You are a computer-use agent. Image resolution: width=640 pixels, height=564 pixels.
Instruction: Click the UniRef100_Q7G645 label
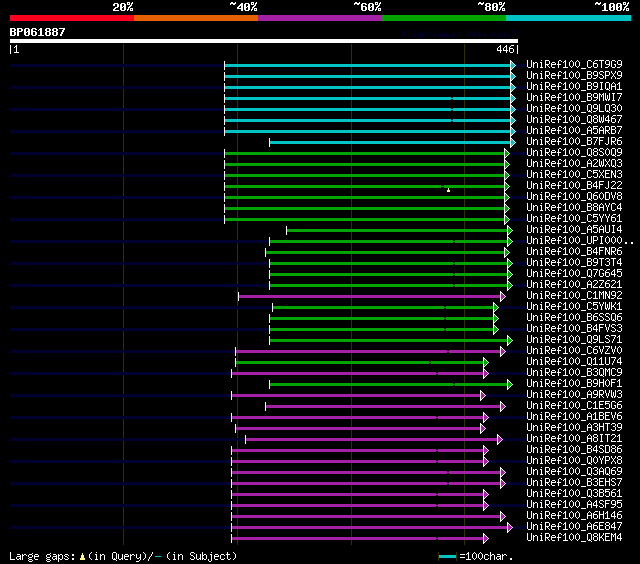(574, 274)
